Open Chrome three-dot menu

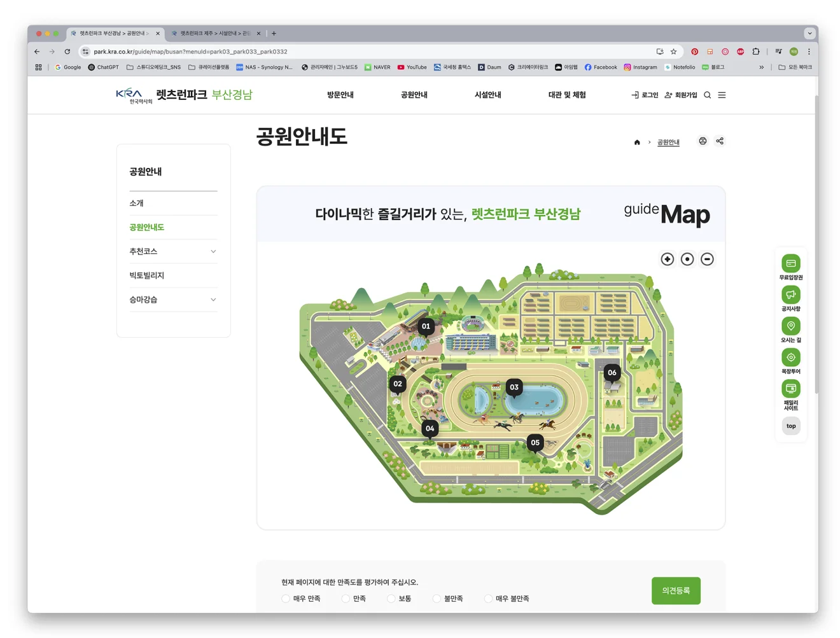[809, 52]
